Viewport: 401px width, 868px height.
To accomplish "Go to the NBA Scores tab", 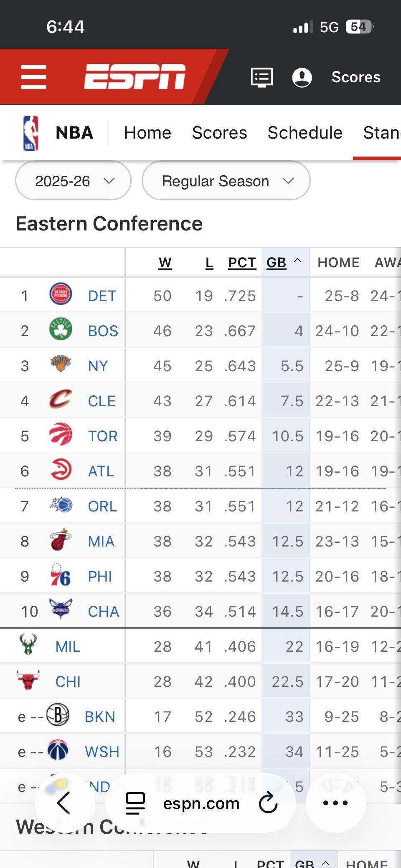I will [x=219, y=133].
